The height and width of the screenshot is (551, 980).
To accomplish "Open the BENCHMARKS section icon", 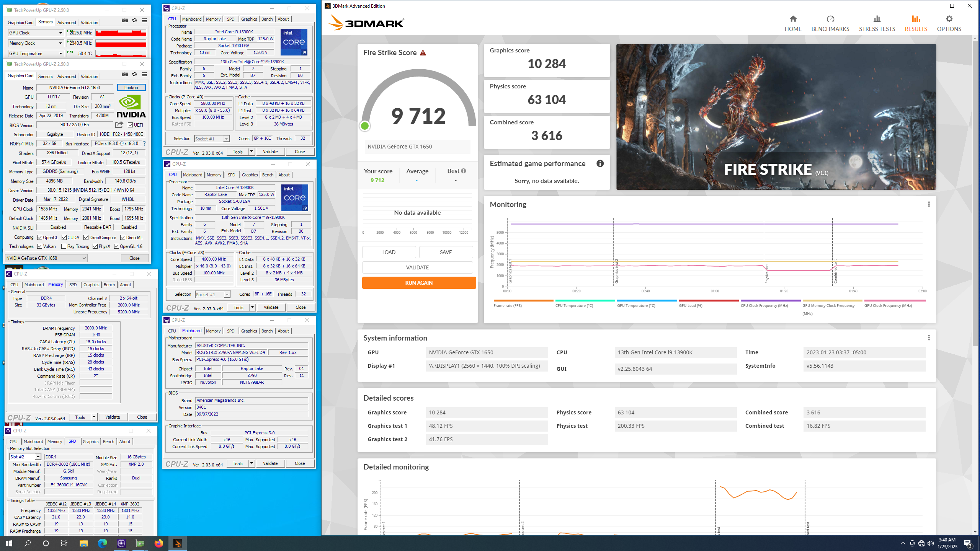I will [x=830, y=19].
